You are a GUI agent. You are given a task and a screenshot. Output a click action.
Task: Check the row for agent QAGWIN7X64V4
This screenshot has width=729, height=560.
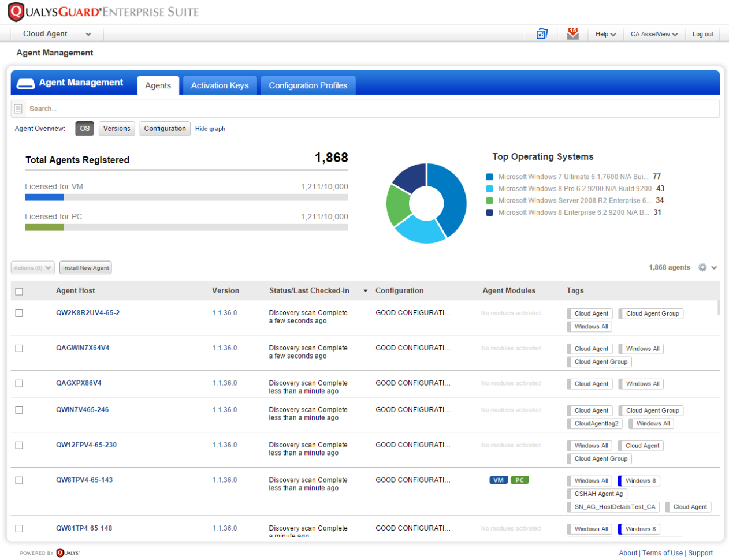coord(18,348)
